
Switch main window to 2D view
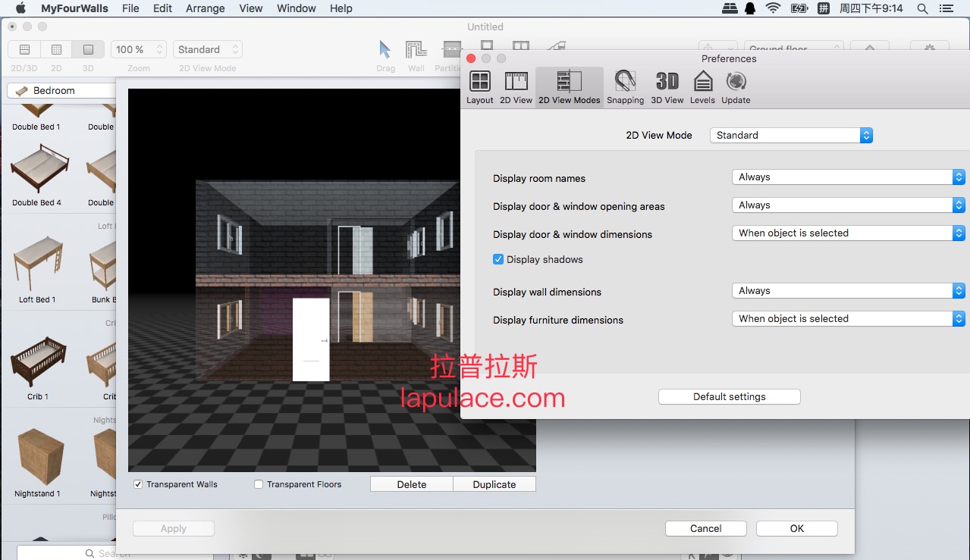click(x=56, y=49)
